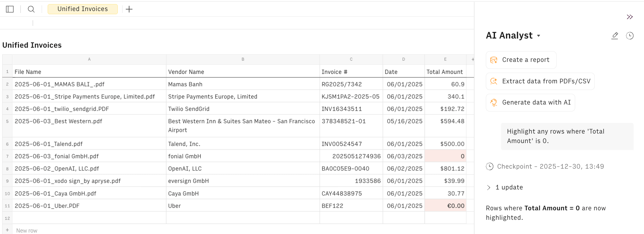Click the Unified Invoices table title

[32, 45]
